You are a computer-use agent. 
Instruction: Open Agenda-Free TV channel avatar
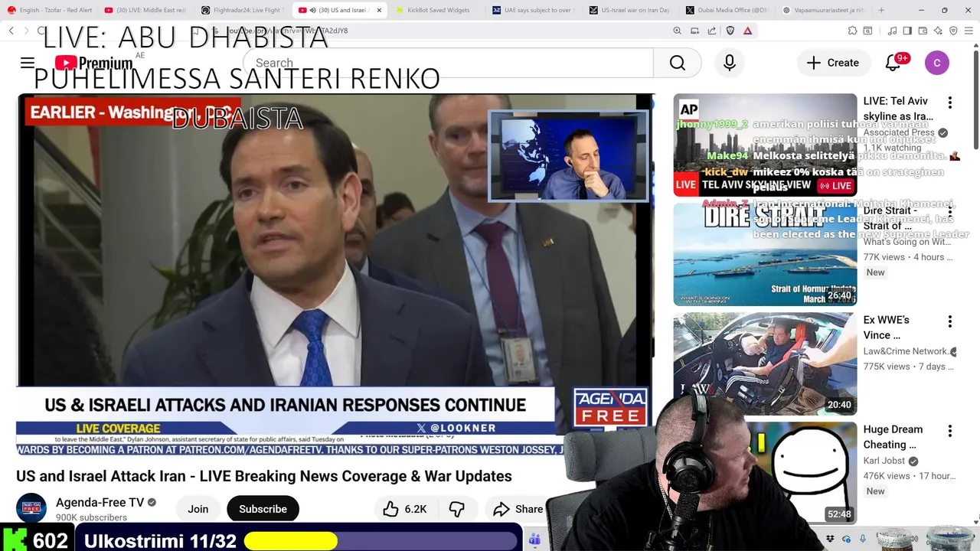(31, 509)
